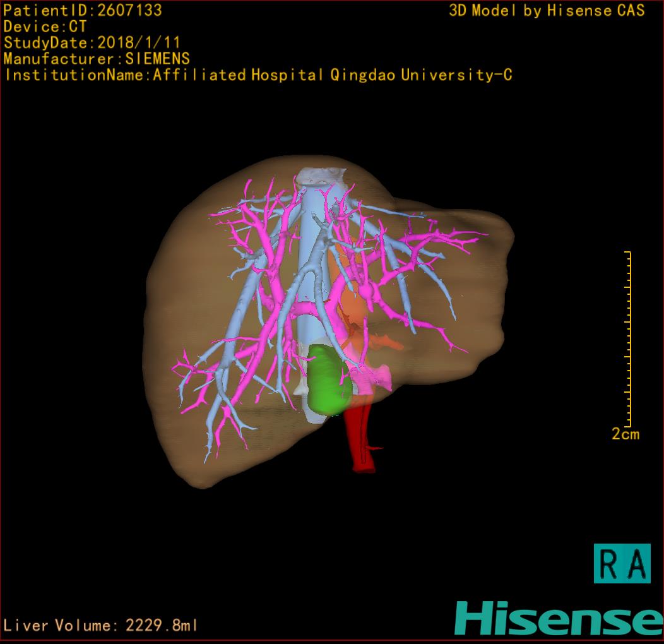Viewport: 664px width, 644px height.
Task: Click the InstitutionName text line
Action: pyautogui.click(x=258, y=75)
